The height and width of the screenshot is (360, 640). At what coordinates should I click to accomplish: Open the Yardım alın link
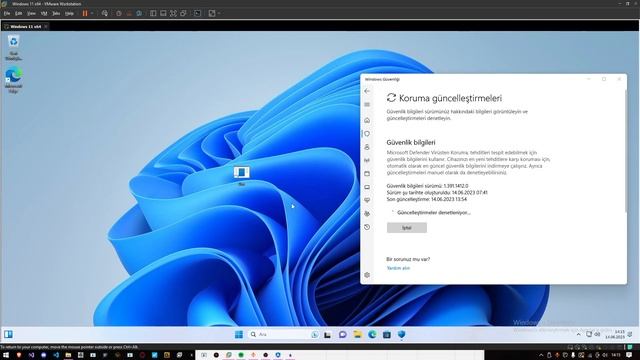398,268
